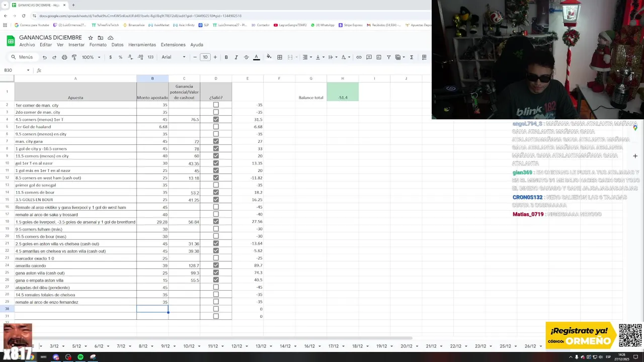Open the Arial font family dropdown
The image size is (644, 362).
click(174, 57)
